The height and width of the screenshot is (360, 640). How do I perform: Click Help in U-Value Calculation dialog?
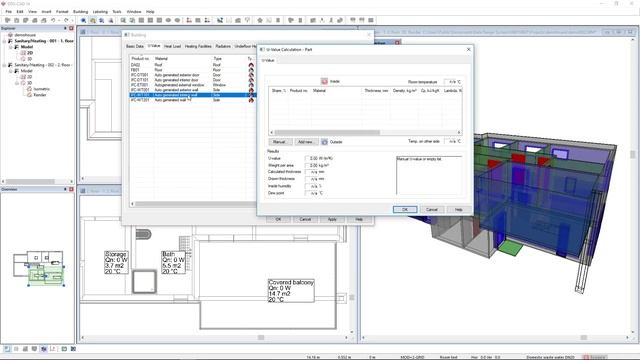[458, 209]
